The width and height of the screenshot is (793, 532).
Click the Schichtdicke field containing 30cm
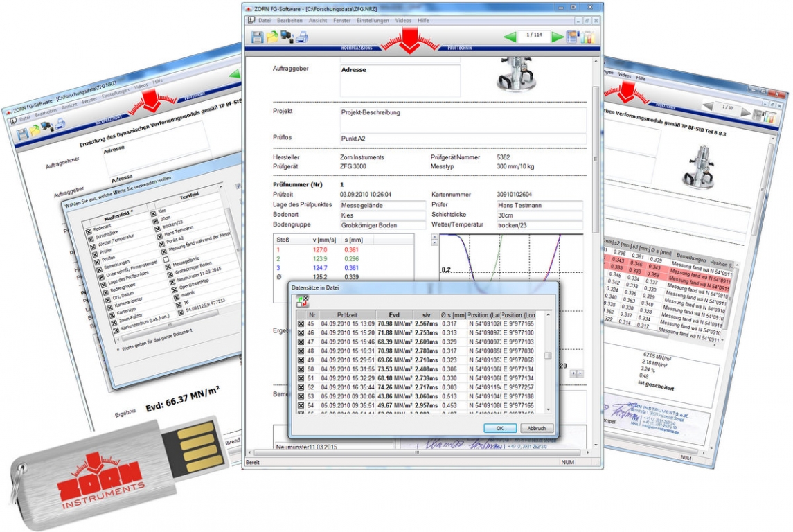point(540,215)
